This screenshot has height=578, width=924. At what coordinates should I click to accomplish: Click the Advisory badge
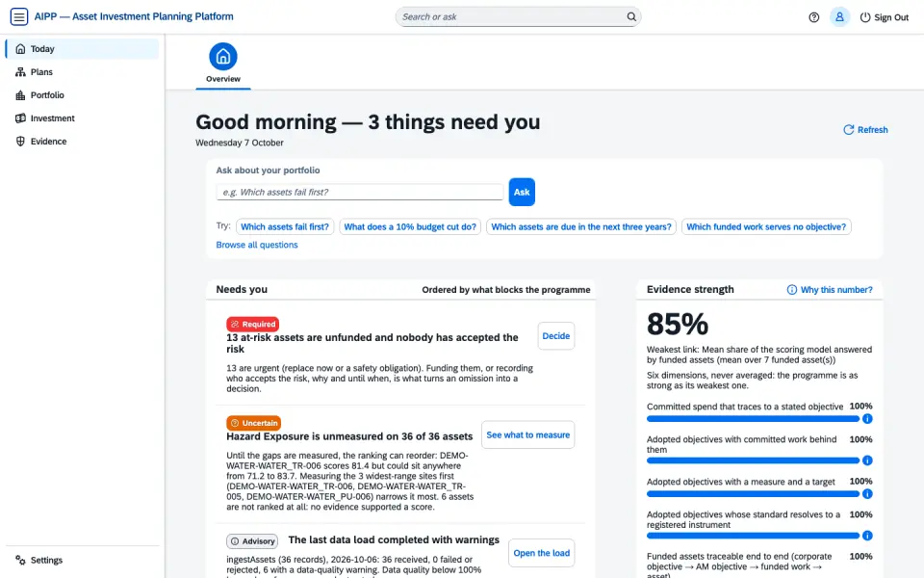click(x=252, y=540)
